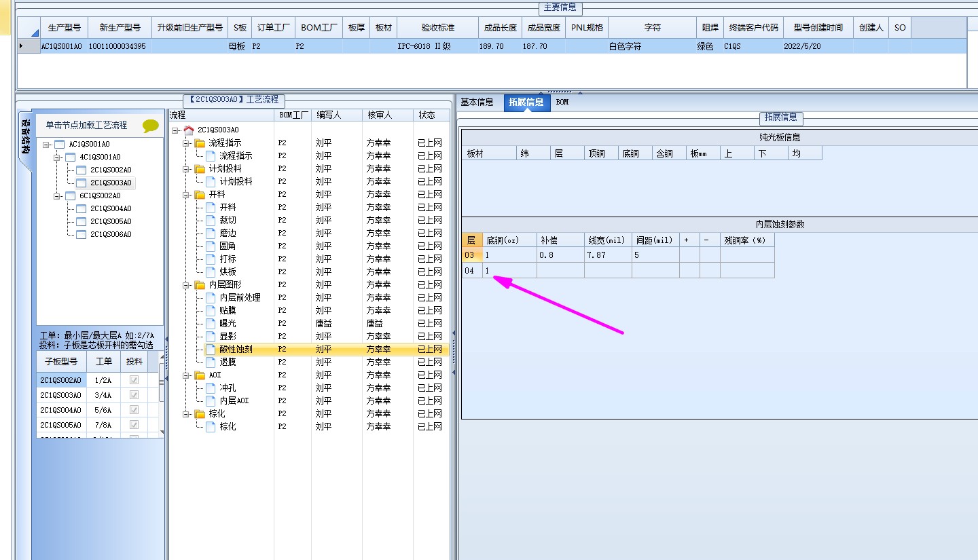Viewport: 978px width, 560px height.
Task: Collapse the AOI folder expander
Action: pos(186,375)
